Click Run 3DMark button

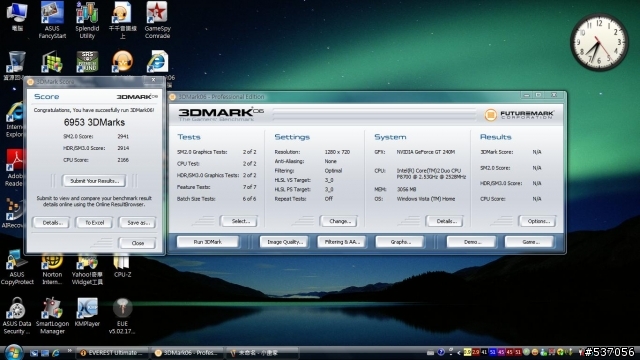(x=208, y=242)
